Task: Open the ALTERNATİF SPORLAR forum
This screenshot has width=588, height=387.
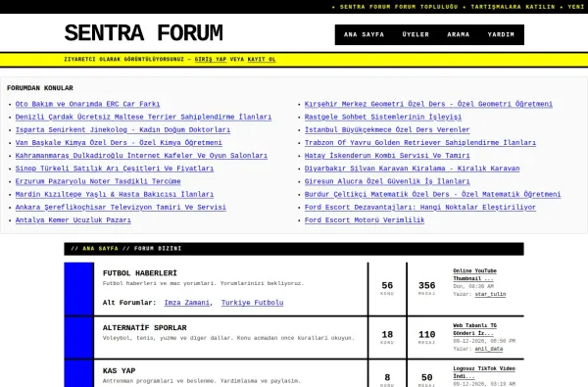Action: tap(145, 328)
